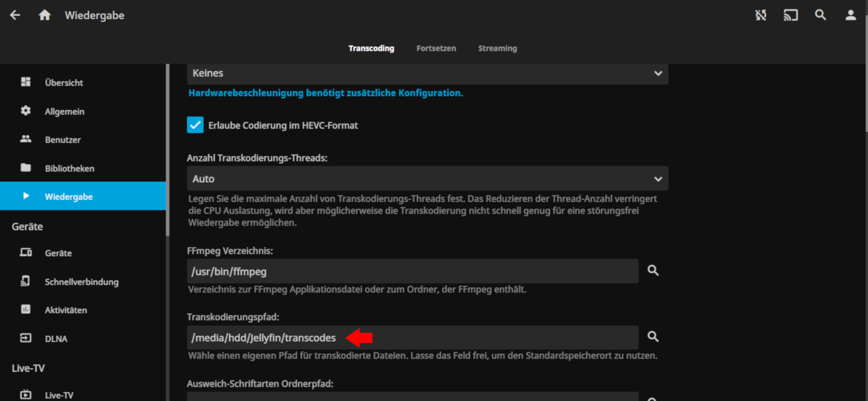Browse for FFmpeg directory with search icon
Viewport: 868px width, 401px height.
tap(653, 270)
